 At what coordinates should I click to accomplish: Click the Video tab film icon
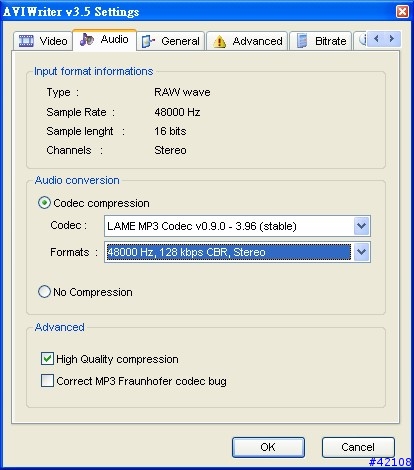click(x=26, y=41)
